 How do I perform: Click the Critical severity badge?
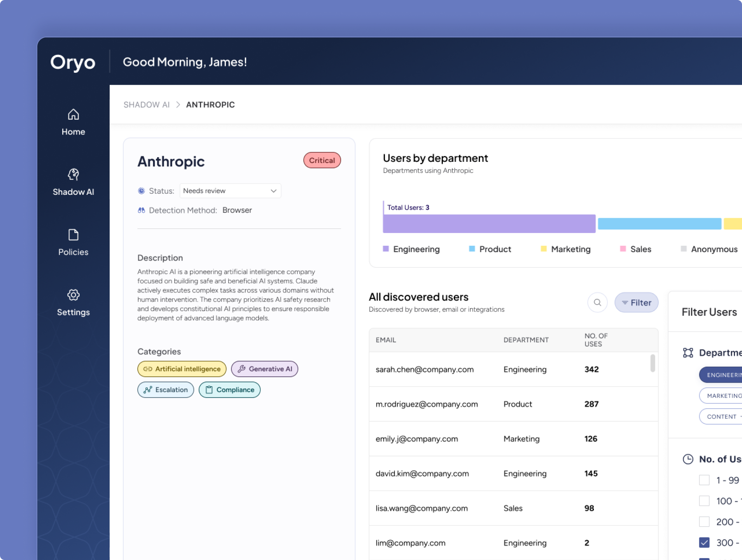(x=322, y=160)
